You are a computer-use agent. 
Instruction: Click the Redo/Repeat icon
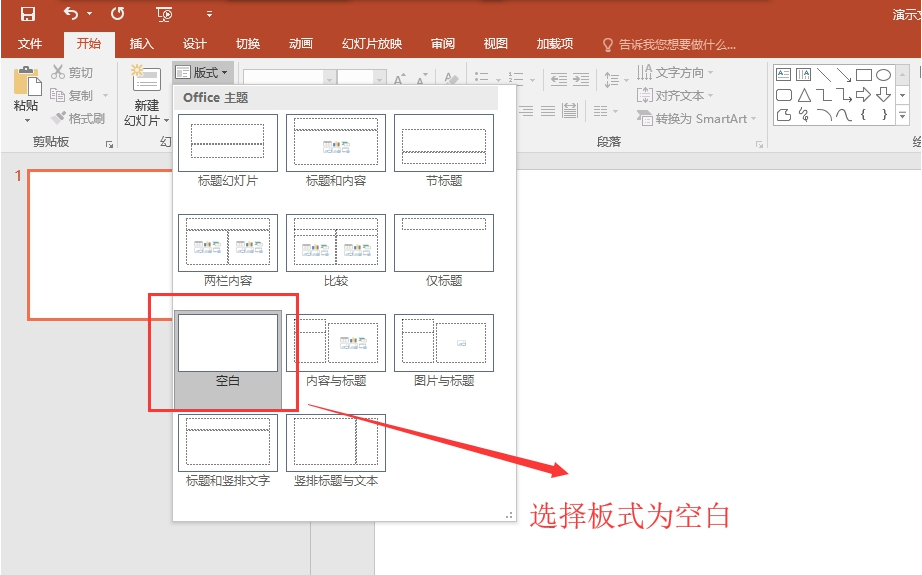point(118,14)
